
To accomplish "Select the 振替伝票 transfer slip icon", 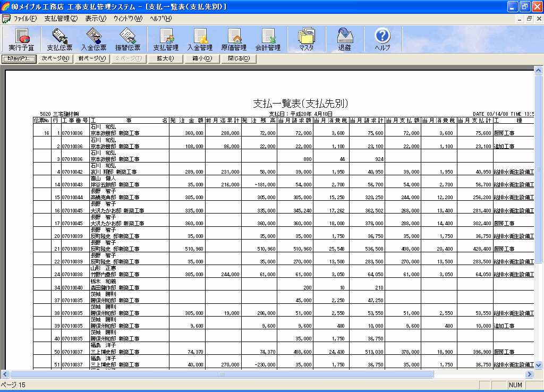I will pyautogui.click(x=127, y=39).
